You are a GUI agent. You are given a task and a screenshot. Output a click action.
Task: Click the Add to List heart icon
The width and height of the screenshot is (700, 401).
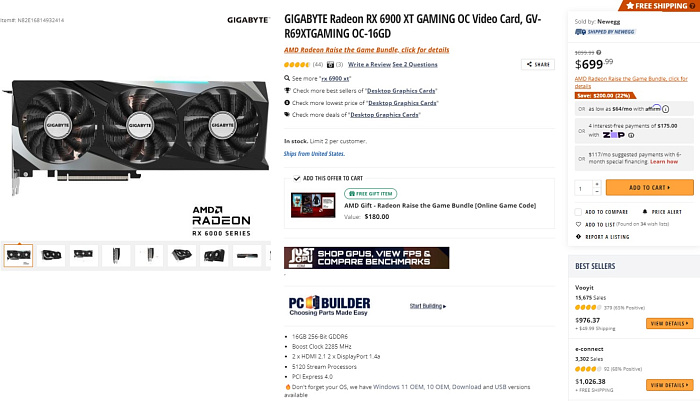(579, 224)
